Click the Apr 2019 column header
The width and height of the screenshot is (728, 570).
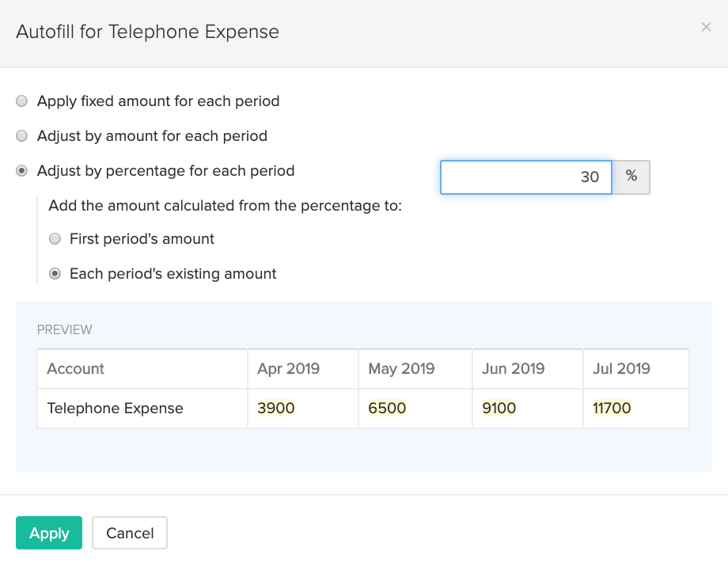click(x=289, y=369)
